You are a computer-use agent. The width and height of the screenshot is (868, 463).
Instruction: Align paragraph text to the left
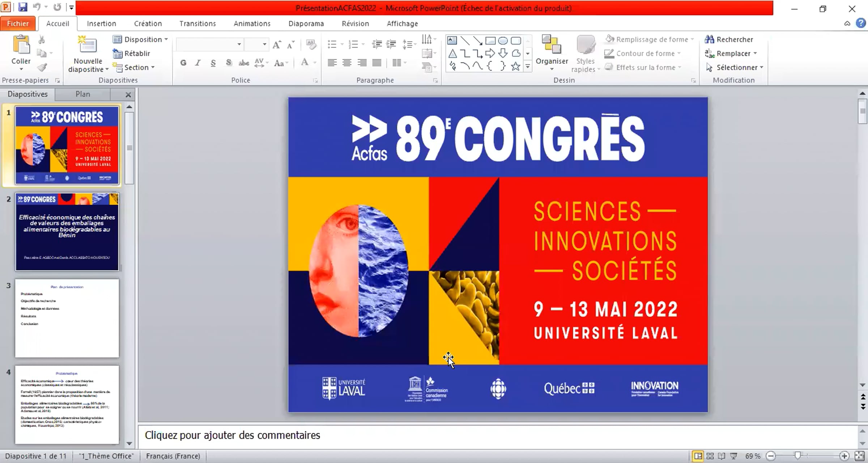pos(332,63)
